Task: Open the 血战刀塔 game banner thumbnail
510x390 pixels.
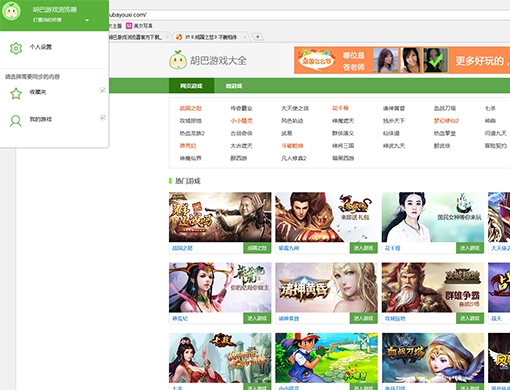Action: click(x=433, y=358)
